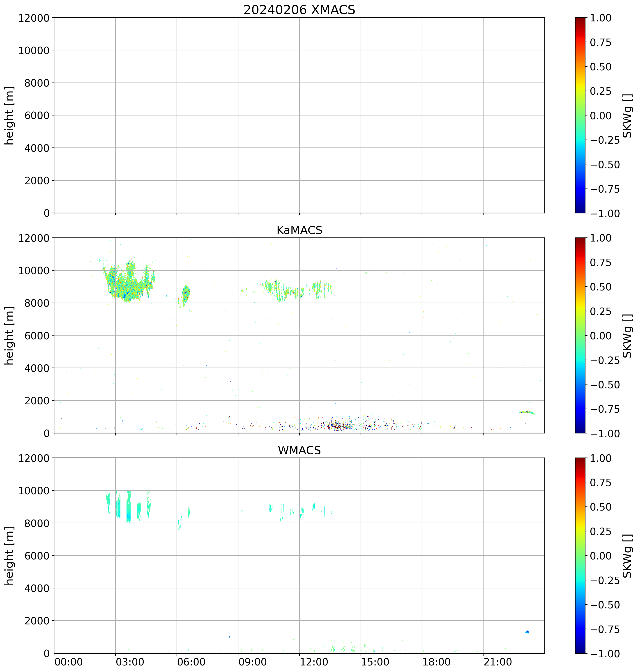638x672 pixels.
Task: Click the KaMACS panel colorbar
Action: point(580,335)
